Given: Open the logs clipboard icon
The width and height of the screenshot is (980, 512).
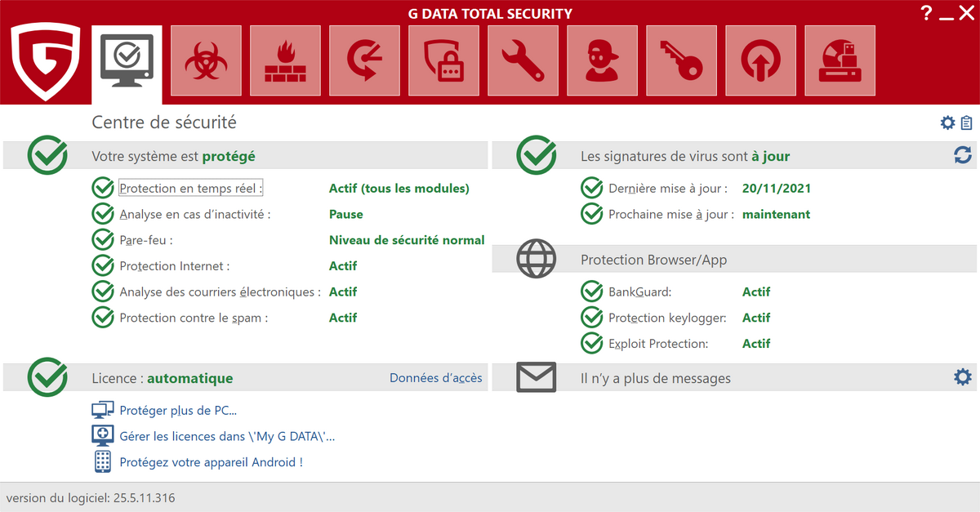Looking at the screenshot, I should pyautogui.click(x=967, y=122).
